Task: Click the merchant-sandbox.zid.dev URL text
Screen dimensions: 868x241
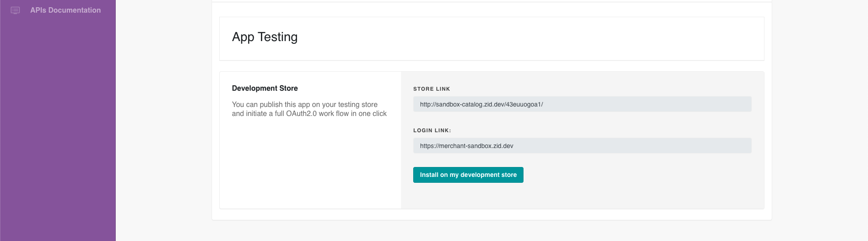Action: (467, 146)
